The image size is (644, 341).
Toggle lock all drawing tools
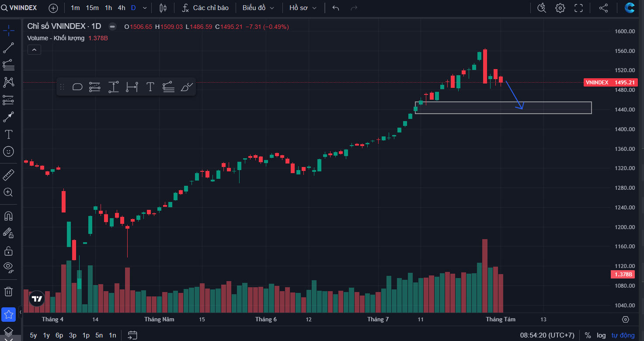pyautogui.click(x=9, y=251)
